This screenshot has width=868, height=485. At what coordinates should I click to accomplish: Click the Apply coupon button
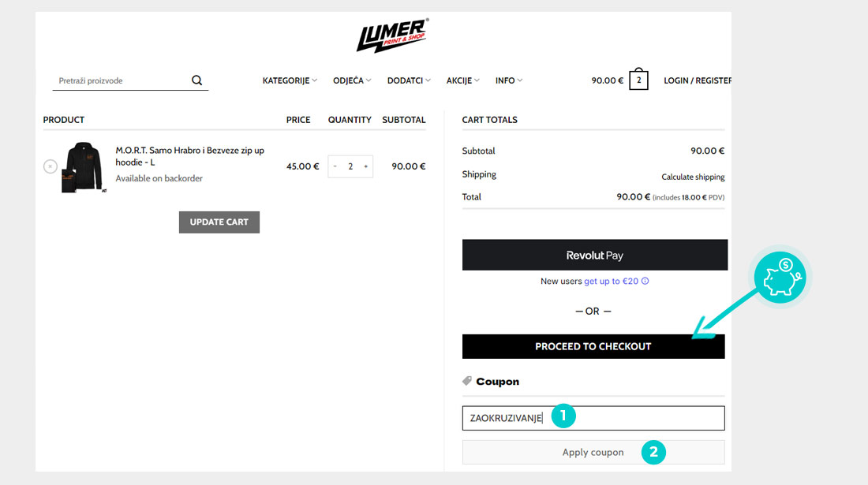pyautogui.click(x=593, y=453)
